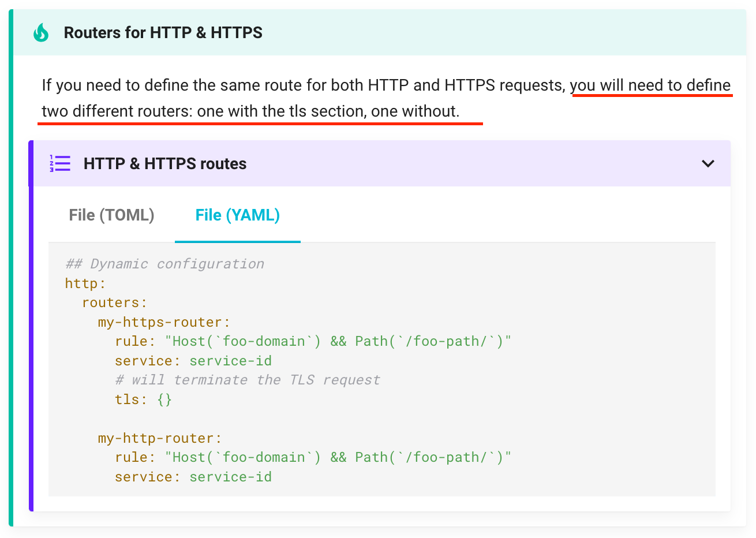Click the rule line under my-https-router
The width and height of the screenshot is (756, 538).
click(x=313, y=341)
